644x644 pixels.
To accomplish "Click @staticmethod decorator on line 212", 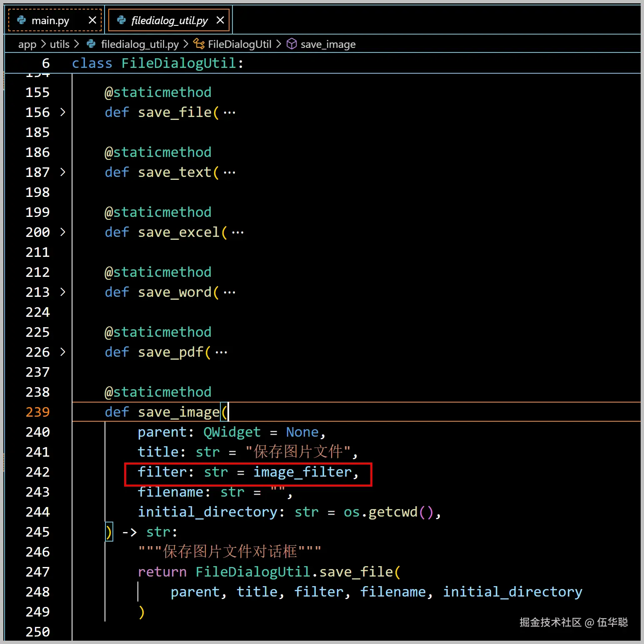I will click(x=158, y=272).
